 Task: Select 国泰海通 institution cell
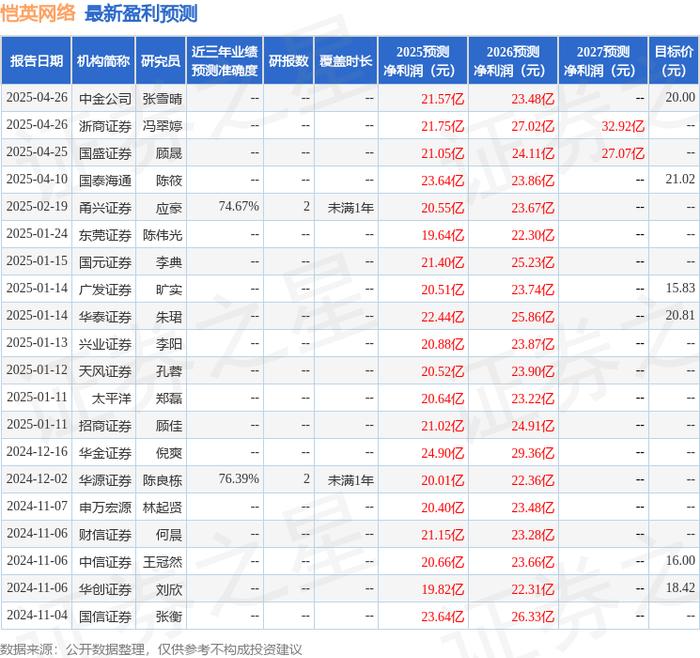click(x=105, y=180)
